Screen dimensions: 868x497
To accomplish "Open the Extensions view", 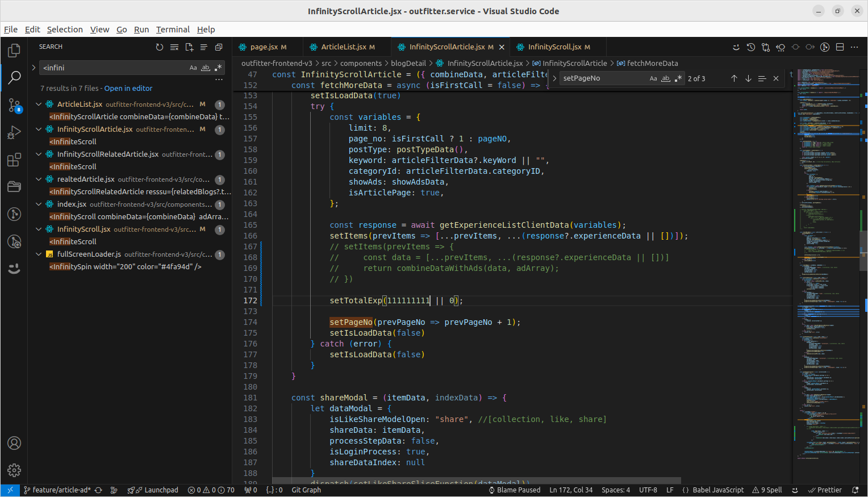I will pos(14,160).
